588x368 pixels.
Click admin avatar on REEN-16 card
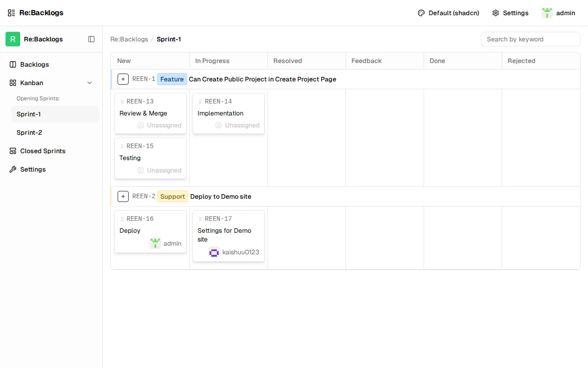(155, 243)
